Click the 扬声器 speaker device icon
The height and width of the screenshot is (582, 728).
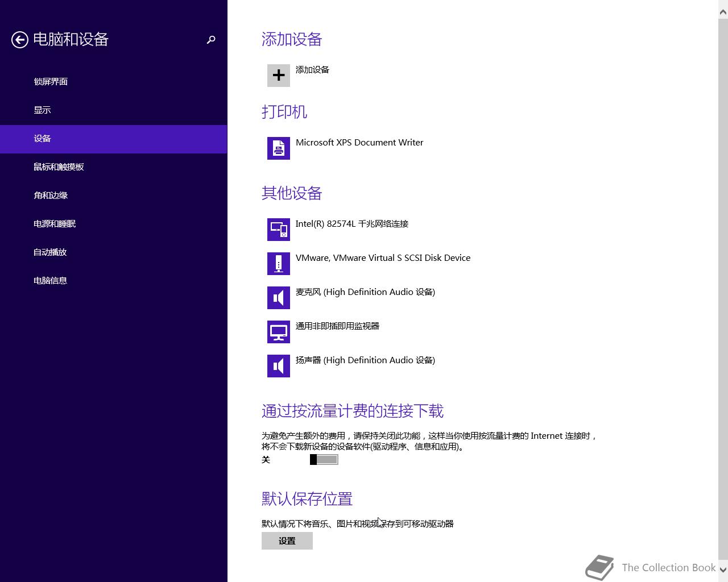tap(279, 365)
